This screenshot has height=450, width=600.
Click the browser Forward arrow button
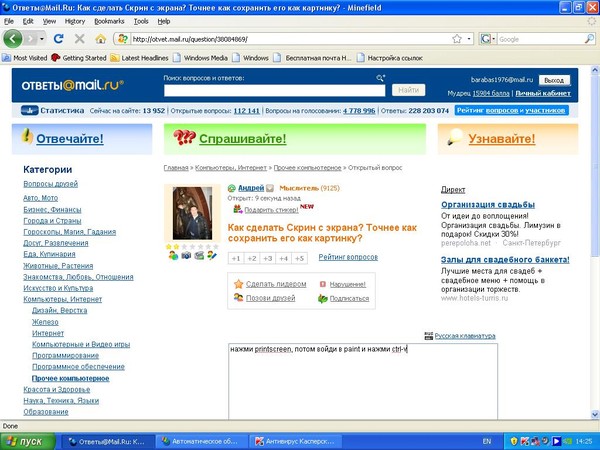[x=30, y=39]
